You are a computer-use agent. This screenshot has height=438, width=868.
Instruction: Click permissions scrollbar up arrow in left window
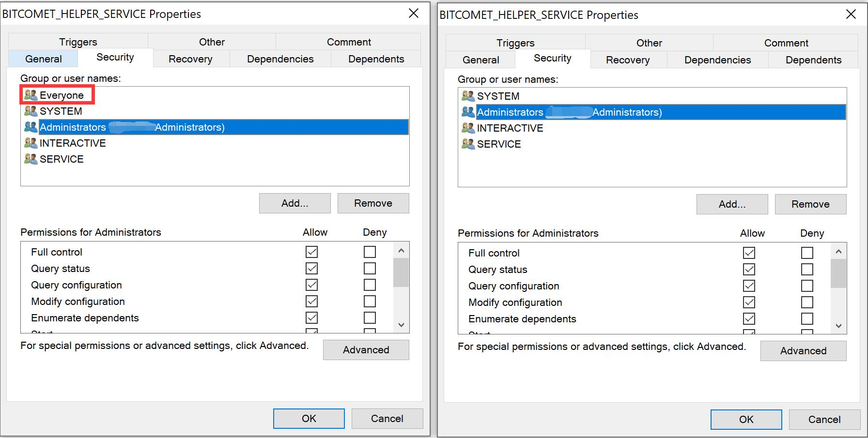pos(401,250)
